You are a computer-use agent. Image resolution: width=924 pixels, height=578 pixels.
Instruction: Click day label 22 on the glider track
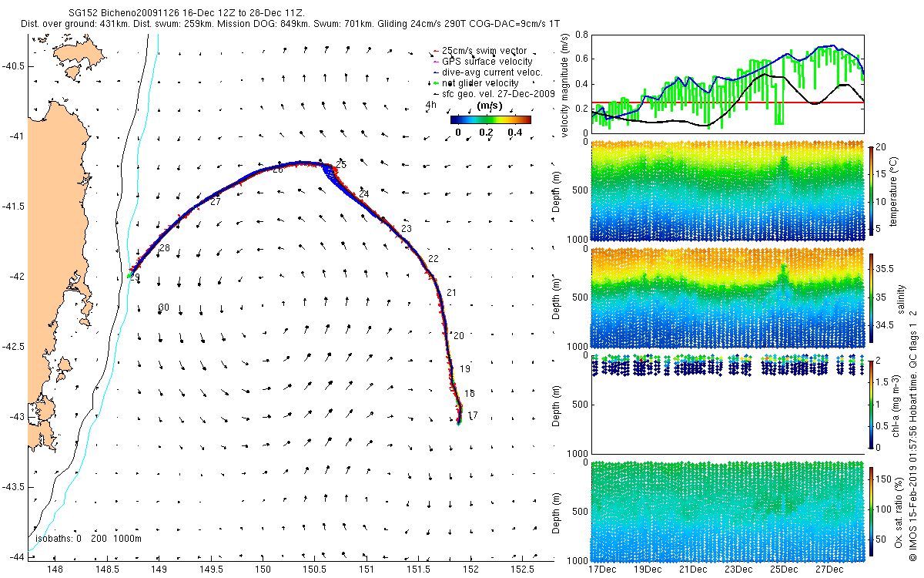pyautogui.click(x=433, y=259)
